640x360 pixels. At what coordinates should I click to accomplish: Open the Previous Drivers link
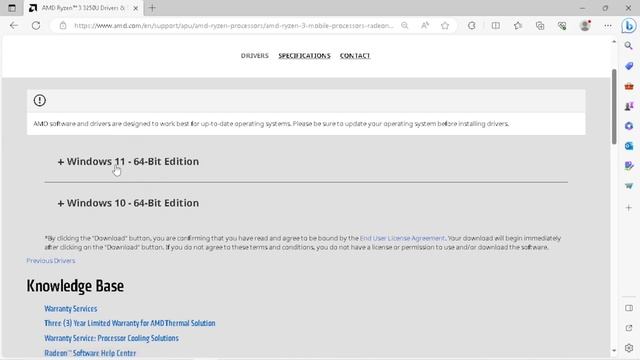51,260
